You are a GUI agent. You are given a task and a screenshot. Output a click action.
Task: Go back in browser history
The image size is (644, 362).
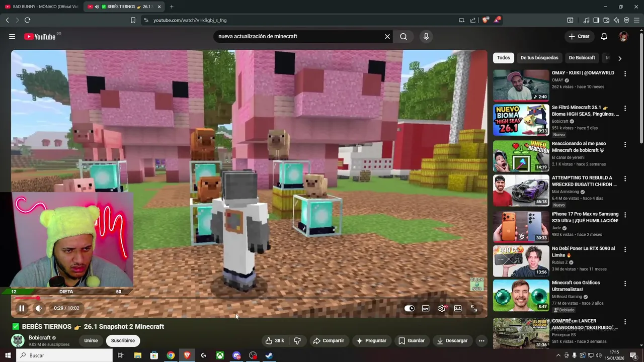(x=7, y=20)
